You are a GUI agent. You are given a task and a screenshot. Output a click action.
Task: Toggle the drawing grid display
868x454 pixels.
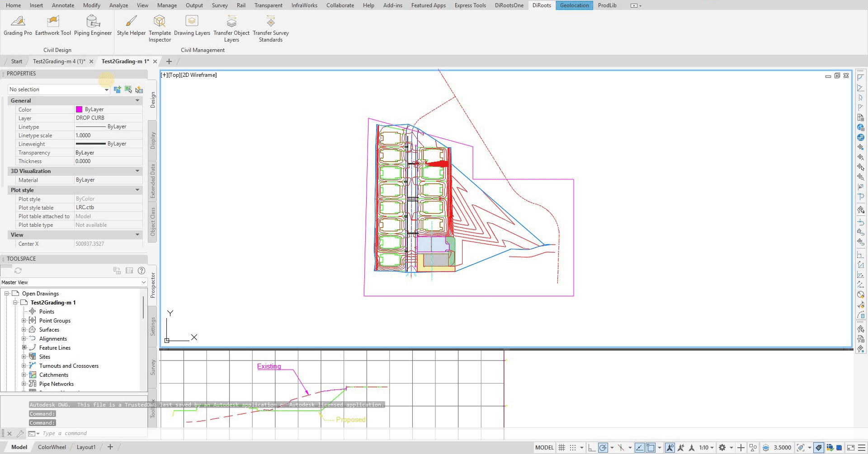[561, 448]
